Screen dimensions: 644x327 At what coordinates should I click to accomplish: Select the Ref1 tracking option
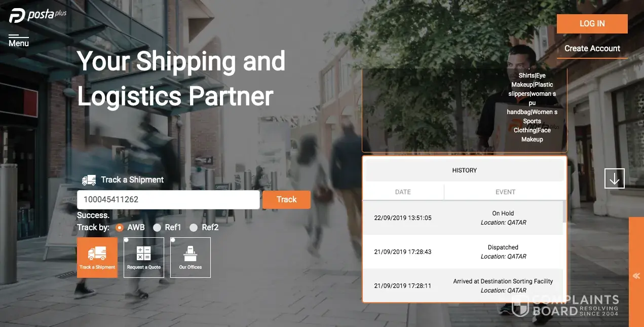(x=157, y=228)
